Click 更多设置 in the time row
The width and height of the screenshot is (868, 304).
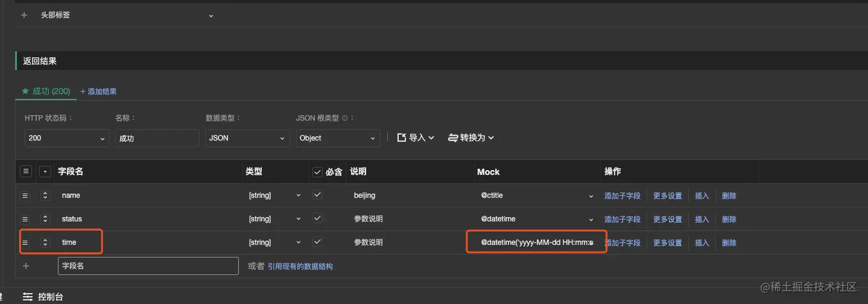[668, 243]
